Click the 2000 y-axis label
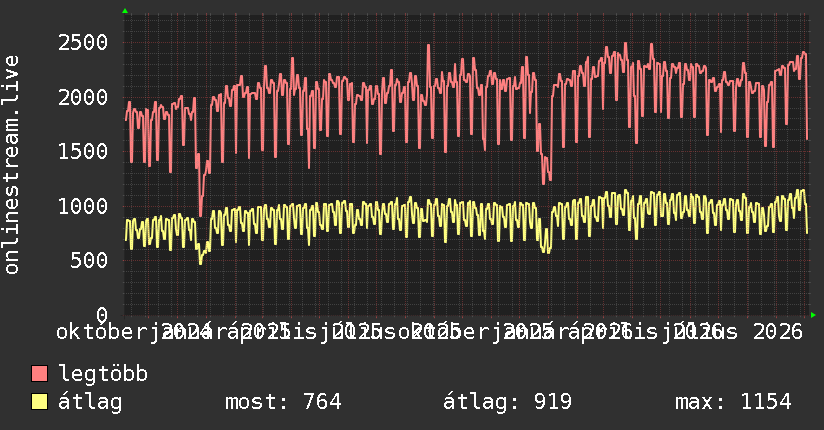 pos(83,97)
